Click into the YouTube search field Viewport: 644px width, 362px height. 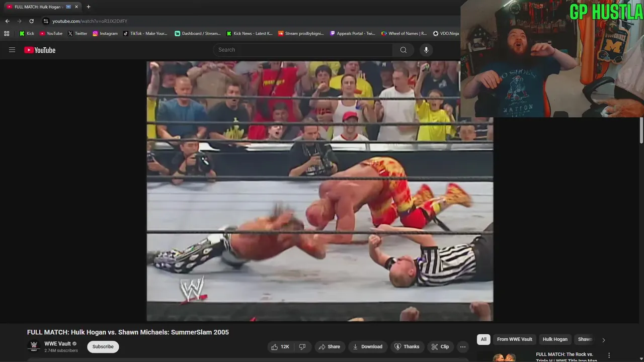(303, 50)
